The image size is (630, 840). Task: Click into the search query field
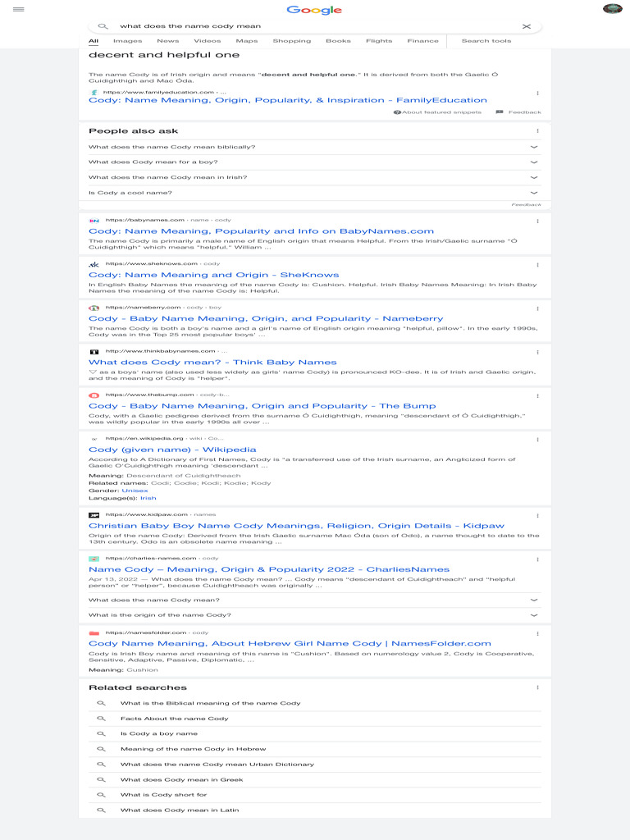point(312,26)
